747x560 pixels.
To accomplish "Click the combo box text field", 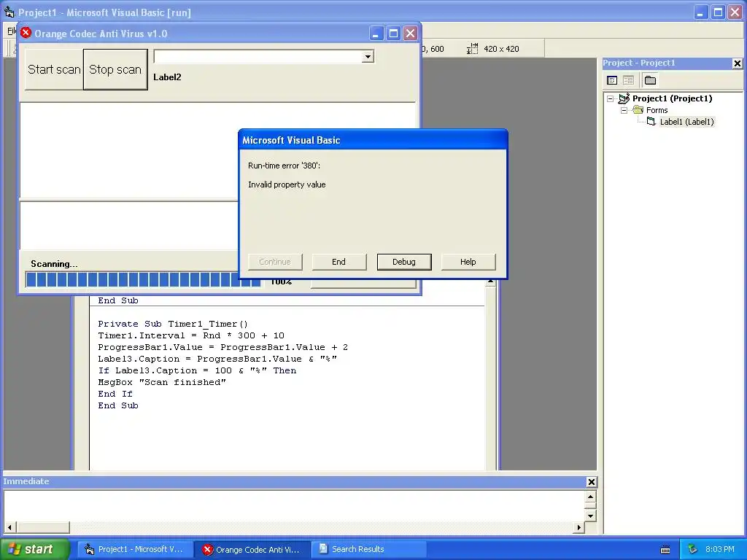I will pyautogui.click(x=258, y=57).
